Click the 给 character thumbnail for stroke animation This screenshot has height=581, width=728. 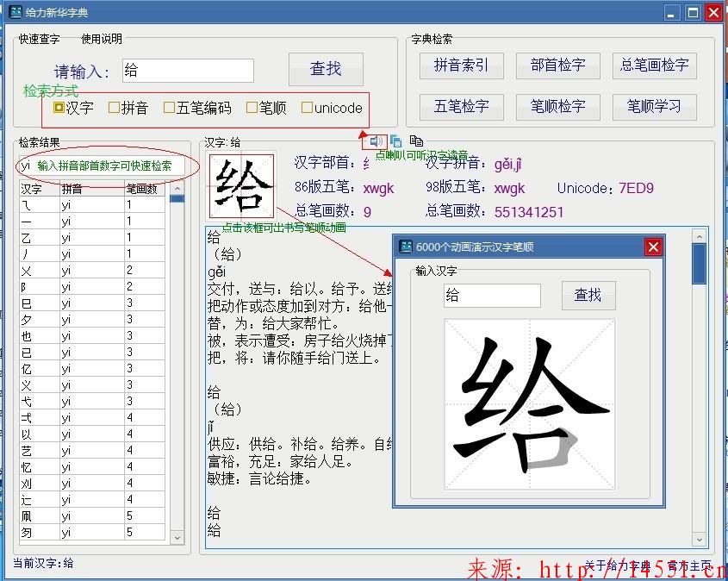[x=242, y=185]
